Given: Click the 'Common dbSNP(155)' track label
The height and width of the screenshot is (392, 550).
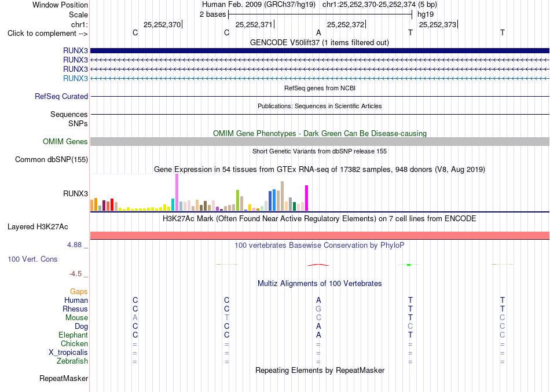Looking at the screenshot, I should [x=52, y=159].
